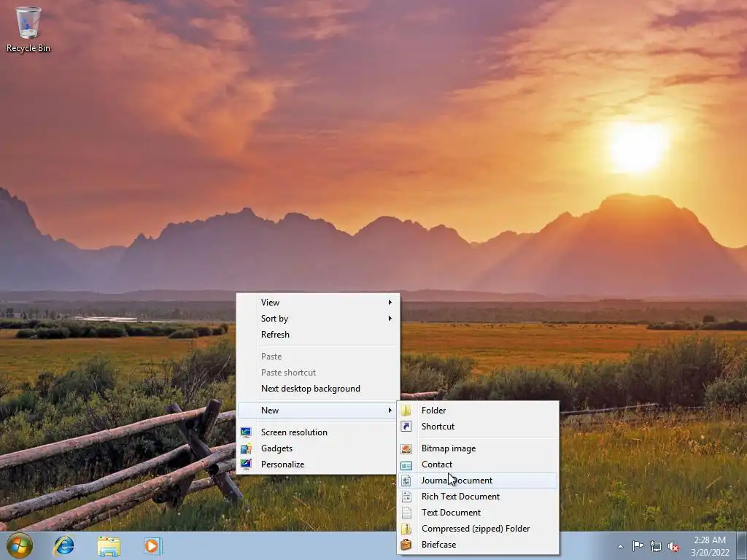Click the arrow beside View
The image size is (747, 560).
click(390, 303)
